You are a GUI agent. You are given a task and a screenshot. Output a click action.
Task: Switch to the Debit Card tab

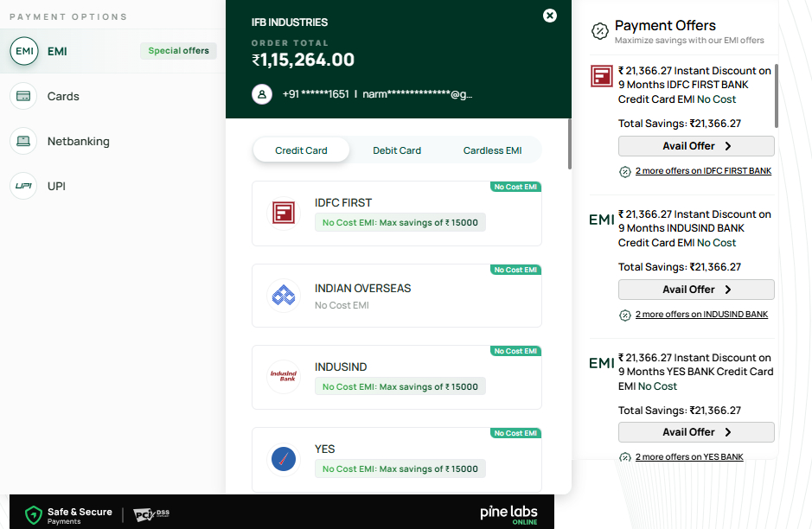pyautogui.click(x=397, y=150)
